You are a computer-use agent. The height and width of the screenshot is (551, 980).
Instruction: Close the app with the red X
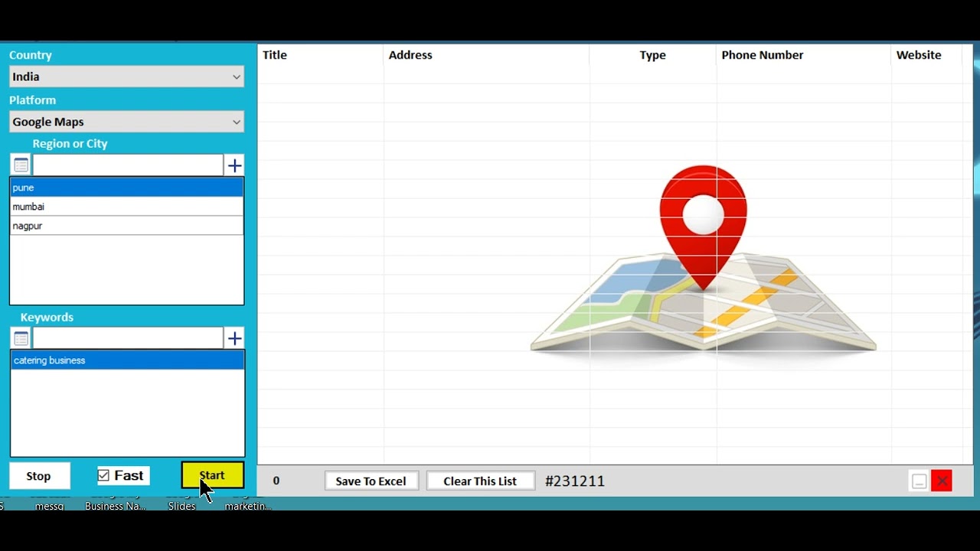point(942,481)
